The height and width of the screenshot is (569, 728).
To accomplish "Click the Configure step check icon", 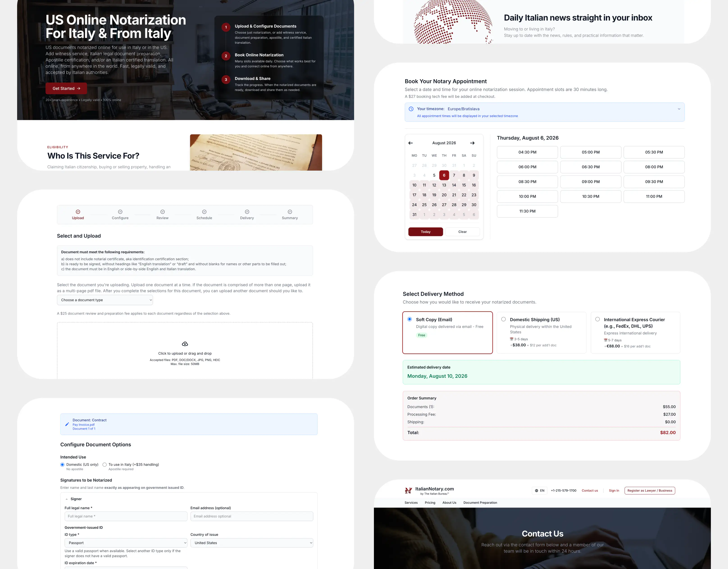I will click(x=120, y=212).
